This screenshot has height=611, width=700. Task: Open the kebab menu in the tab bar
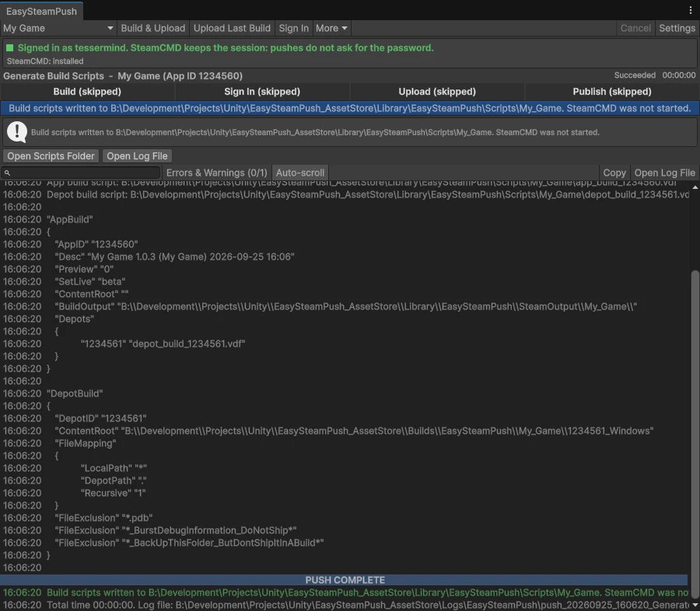(x=690, y=10)
